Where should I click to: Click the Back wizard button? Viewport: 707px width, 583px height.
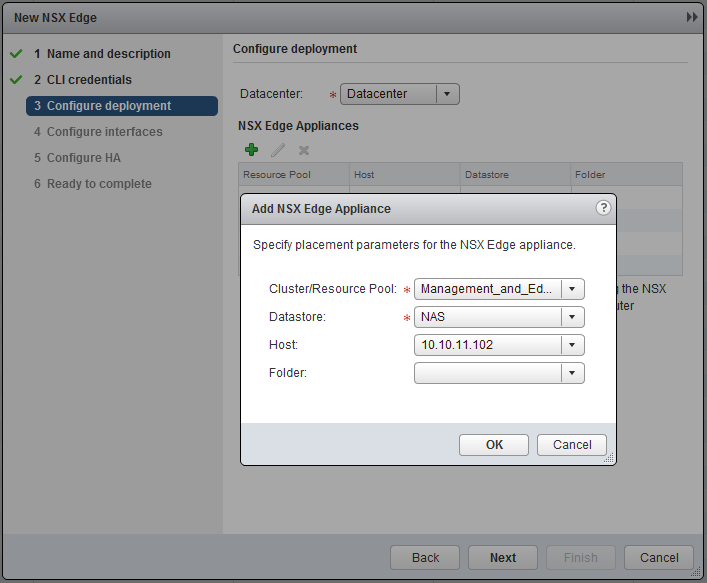[425, 558]
